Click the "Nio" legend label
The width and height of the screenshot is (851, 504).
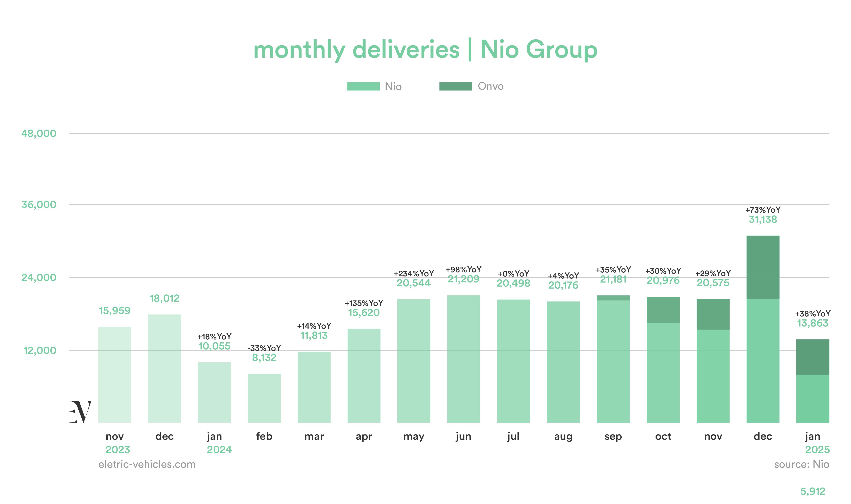point(393,87)
